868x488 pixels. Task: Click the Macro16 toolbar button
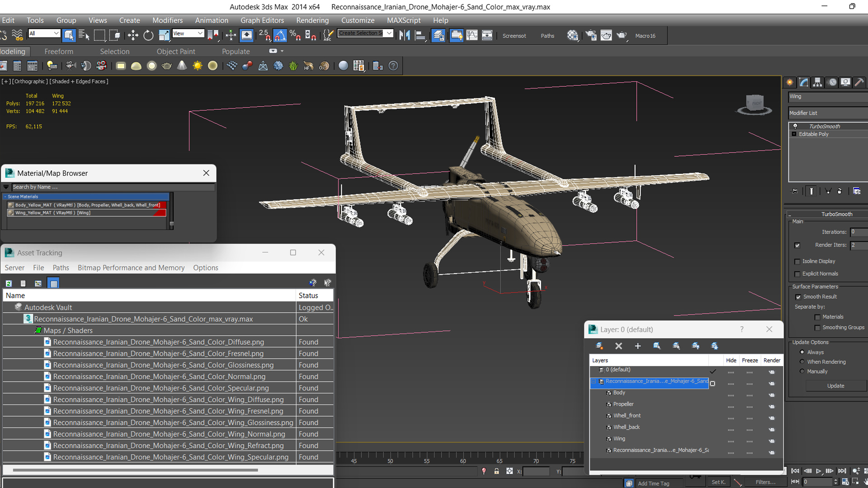tap(645, 36)
